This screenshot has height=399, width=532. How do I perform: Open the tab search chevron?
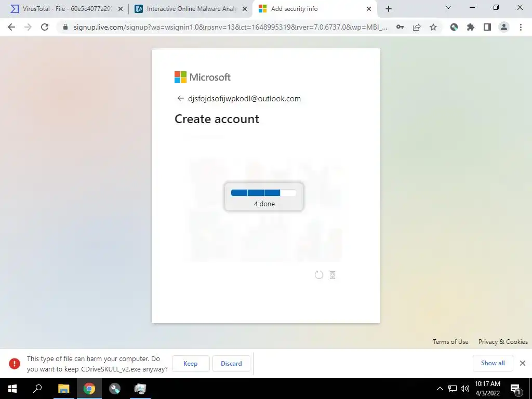click(x=448, y=7)
